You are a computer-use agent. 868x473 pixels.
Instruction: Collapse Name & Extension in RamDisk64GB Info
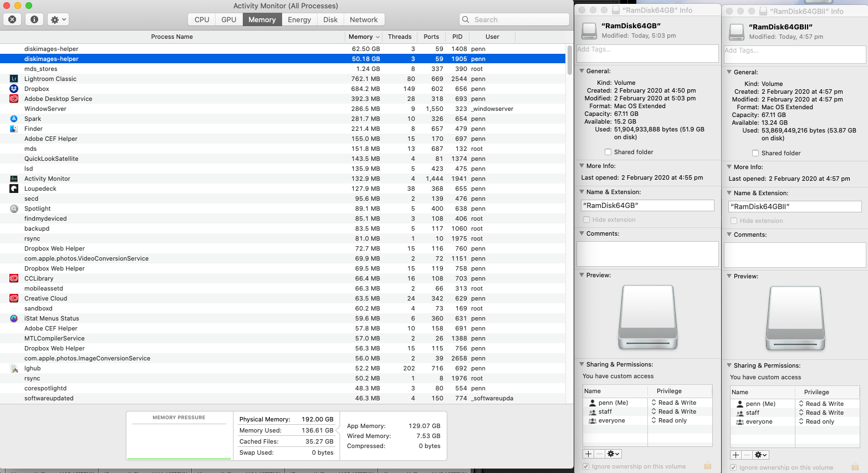click(581, 192)
